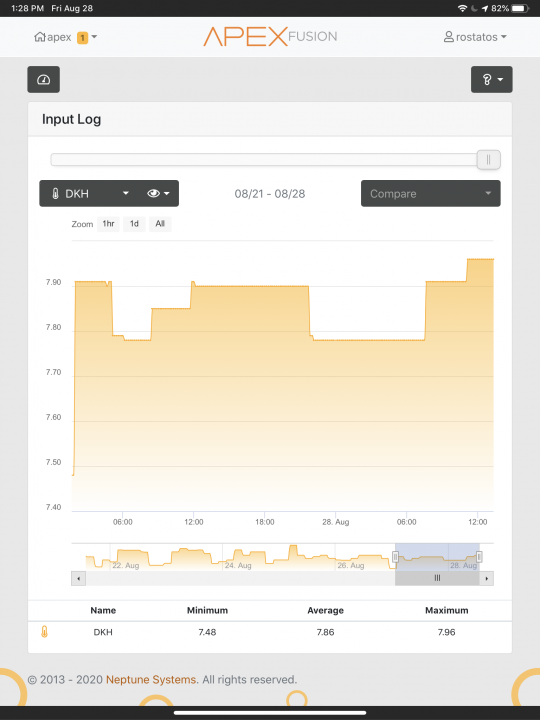The image size is (540, 720).
Task: Select the 1hr zoom option
Action: tap(108, 224)
